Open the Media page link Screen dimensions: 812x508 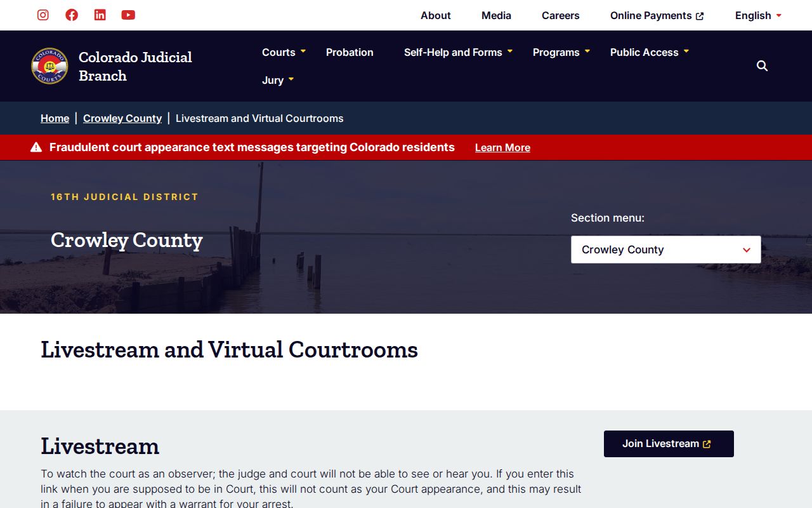click(x=496, y=15)
